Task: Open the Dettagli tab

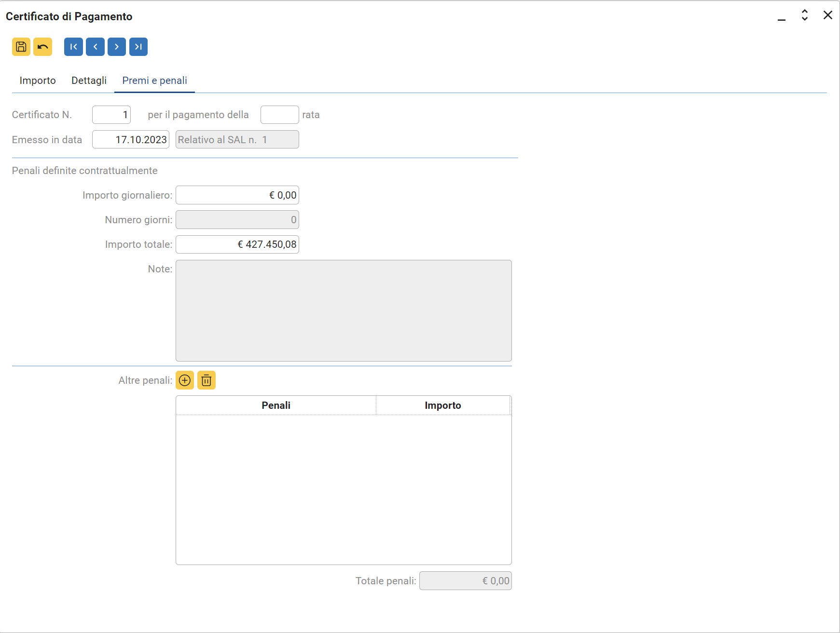Action: tap(89, 81)
